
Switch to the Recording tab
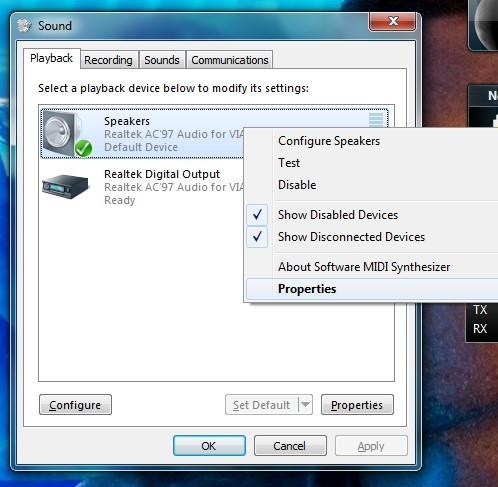108,60
